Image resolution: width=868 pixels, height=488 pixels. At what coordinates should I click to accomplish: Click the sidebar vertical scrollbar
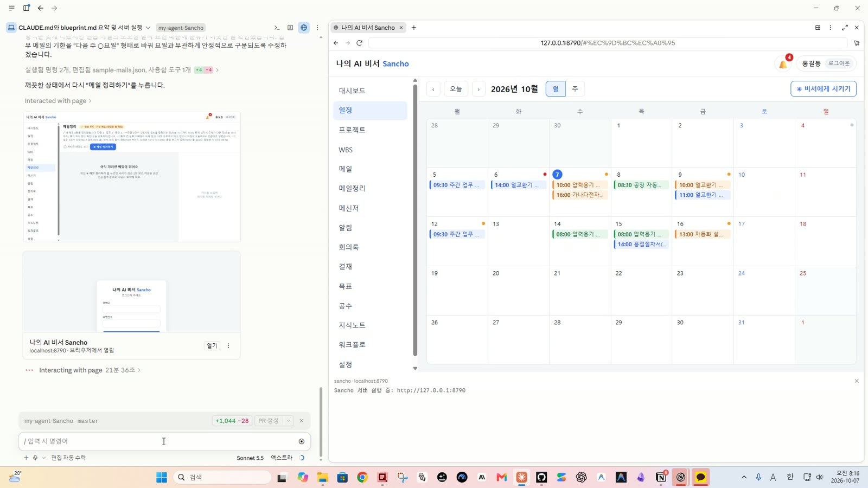point(415,220)
